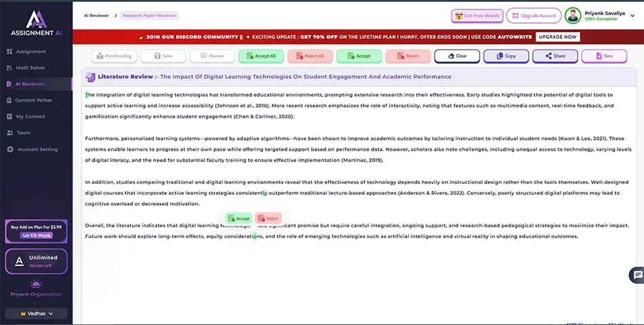
Task: Click the Assignment AI logo
Action: [x=36, y=23]
